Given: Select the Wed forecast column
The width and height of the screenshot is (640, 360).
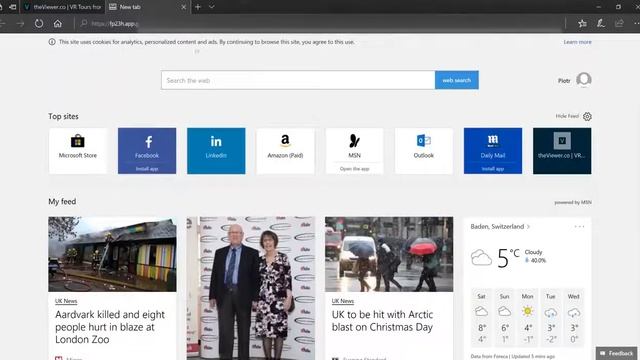Looking at the screenshot, I should [573, 317].
